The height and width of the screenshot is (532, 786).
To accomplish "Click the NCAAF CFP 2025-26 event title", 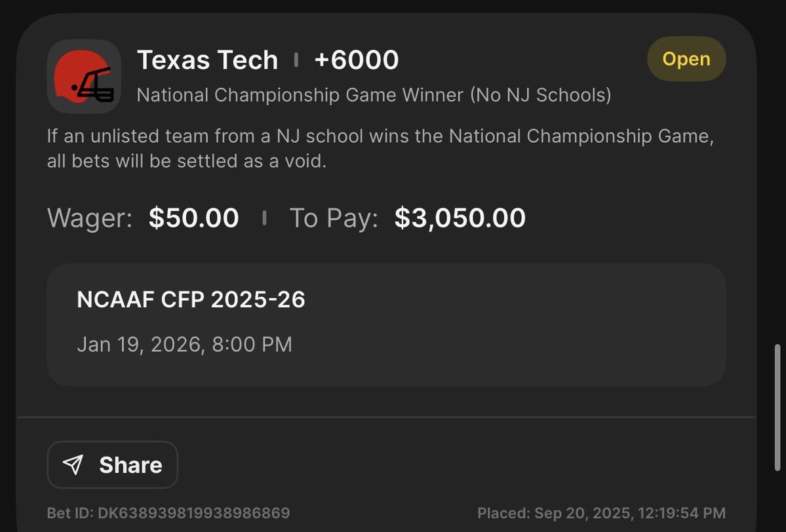I will pos(191,299).
